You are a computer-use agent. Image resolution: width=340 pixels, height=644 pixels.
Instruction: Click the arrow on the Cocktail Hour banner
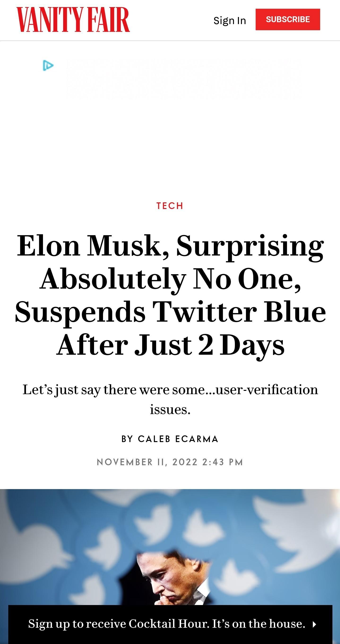pos(314,624)
